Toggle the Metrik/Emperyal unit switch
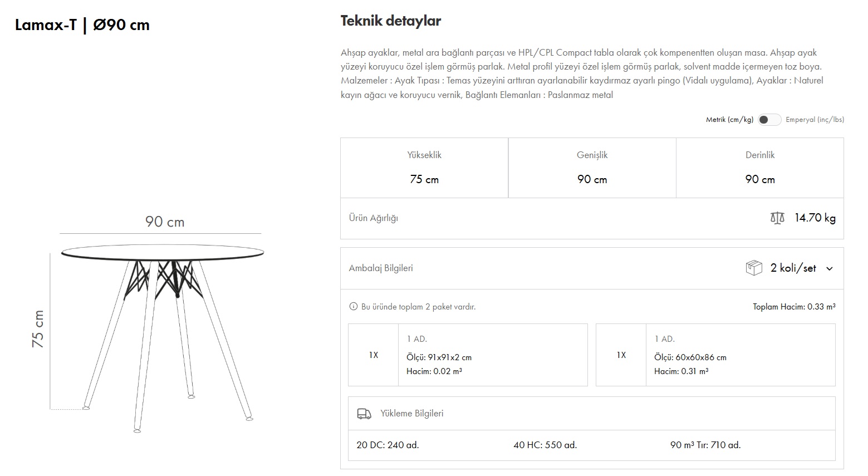Screen dimensions: 868x476 click(769, 120)
